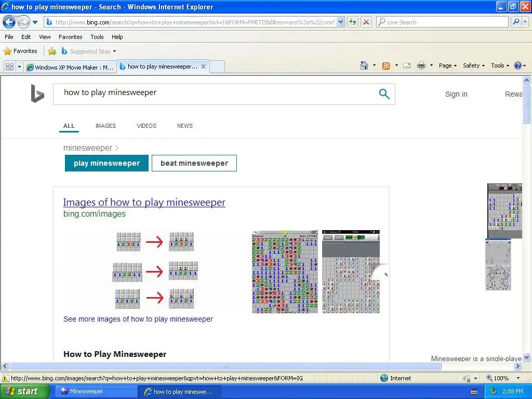The image size is (532, 399).
Task: Switch to the VIDEOS results tab
Action: coord(146,126)
